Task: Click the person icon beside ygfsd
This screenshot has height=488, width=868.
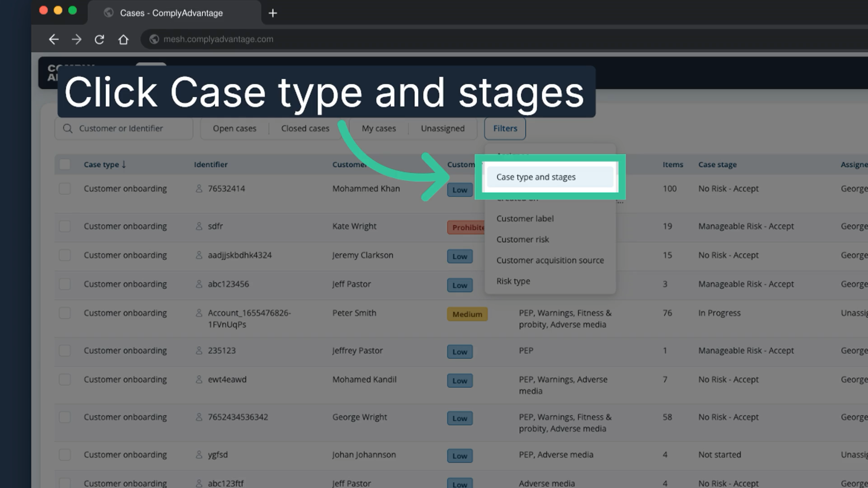Action: point(199,455)
